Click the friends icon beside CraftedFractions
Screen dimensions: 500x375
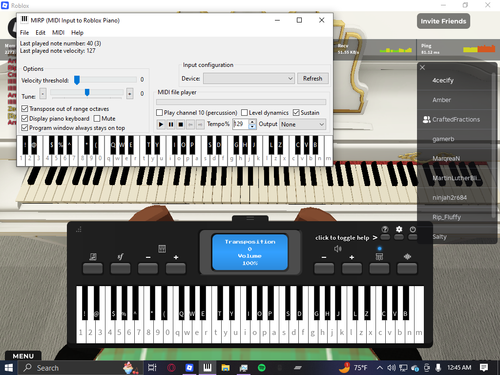pos(426,119)
